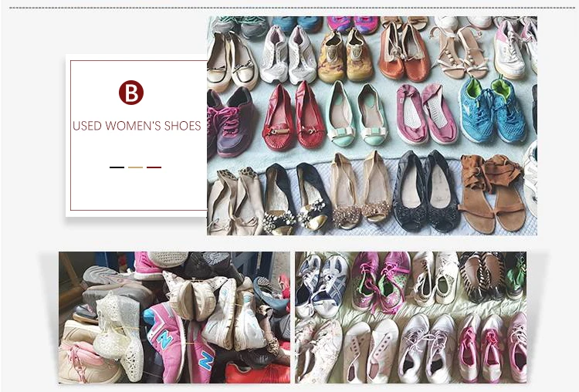Viewport: 579px width, 392px height.
Task: Open the sneakers rows photo at bottom right
Action: (411, 317)
